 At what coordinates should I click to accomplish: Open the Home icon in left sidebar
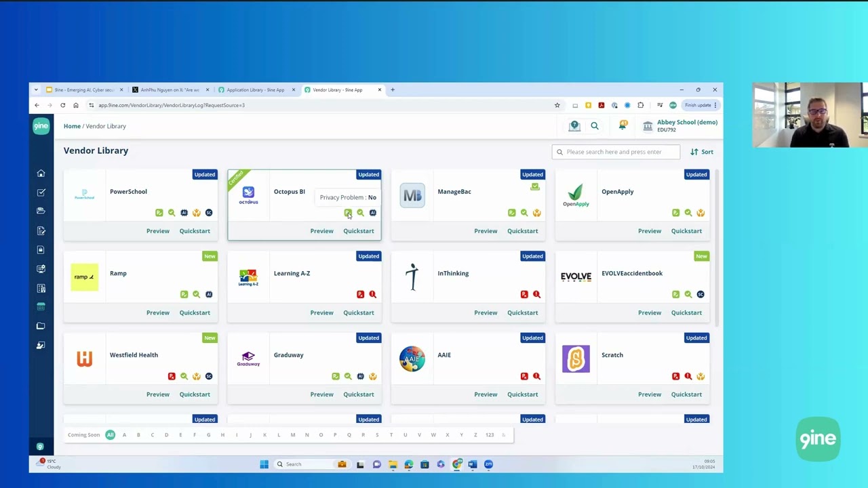(41, 174)
